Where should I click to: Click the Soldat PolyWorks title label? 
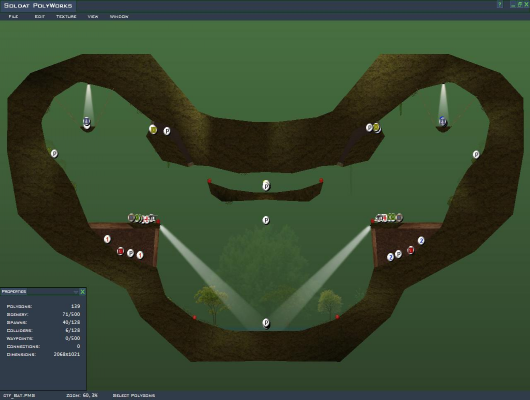tap(38, 5)
